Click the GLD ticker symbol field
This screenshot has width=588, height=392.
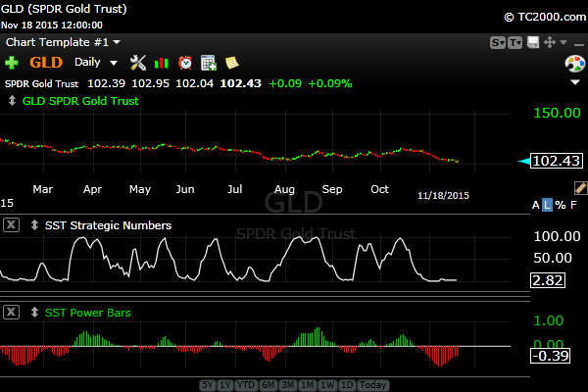[48, 62]
